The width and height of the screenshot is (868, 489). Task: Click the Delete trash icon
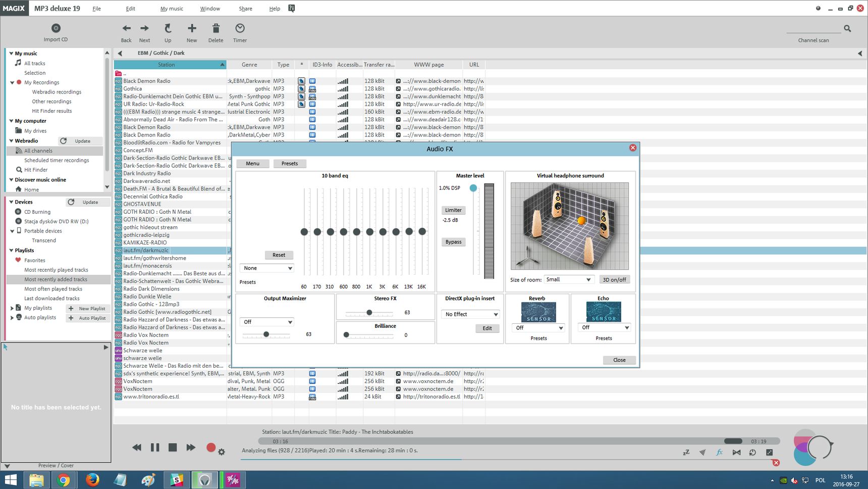[216, 28]
